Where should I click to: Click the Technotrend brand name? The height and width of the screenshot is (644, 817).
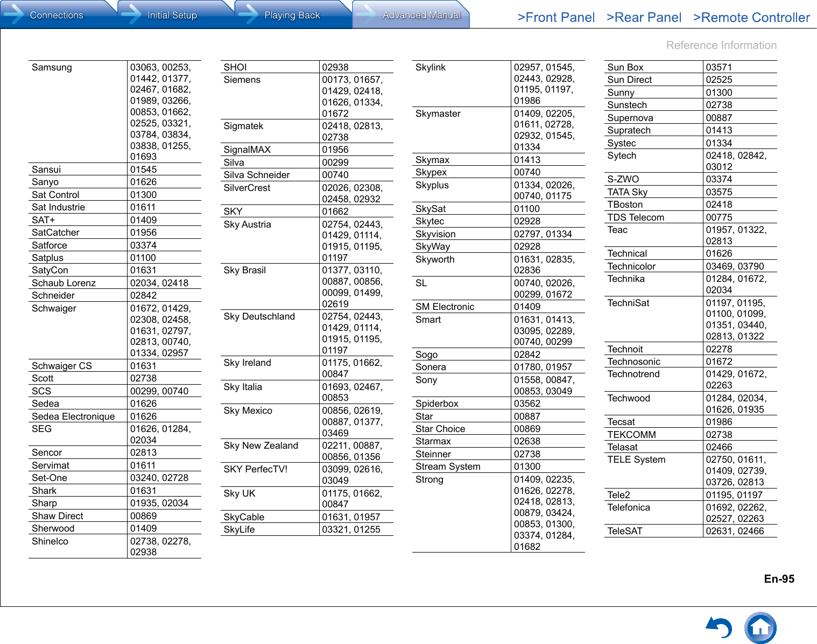[x=633, y=374]
